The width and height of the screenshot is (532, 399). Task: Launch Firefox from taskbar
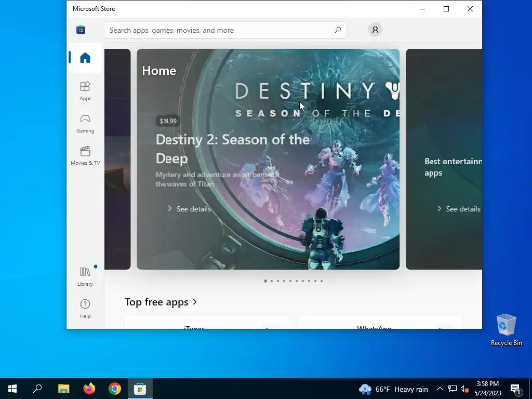click(x=89, y=389)
